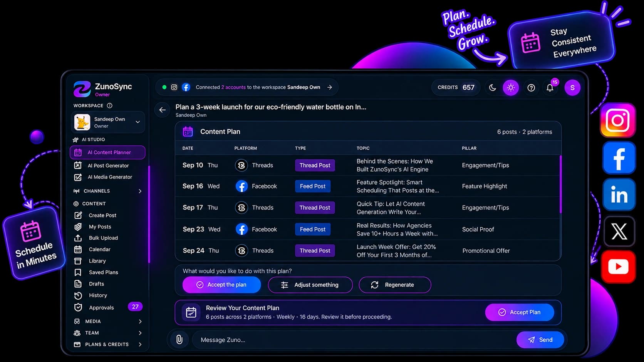Click the Facebook icon in Sep 23 row
Image resolution: width=644 pixels, height=362 pixels.
point(241,230)
